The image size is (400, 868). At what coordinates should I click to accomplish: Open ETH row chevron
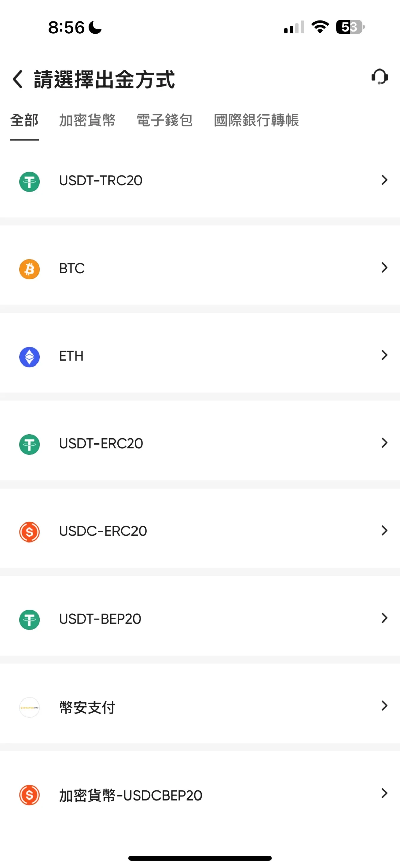click(x=384, y=355)
